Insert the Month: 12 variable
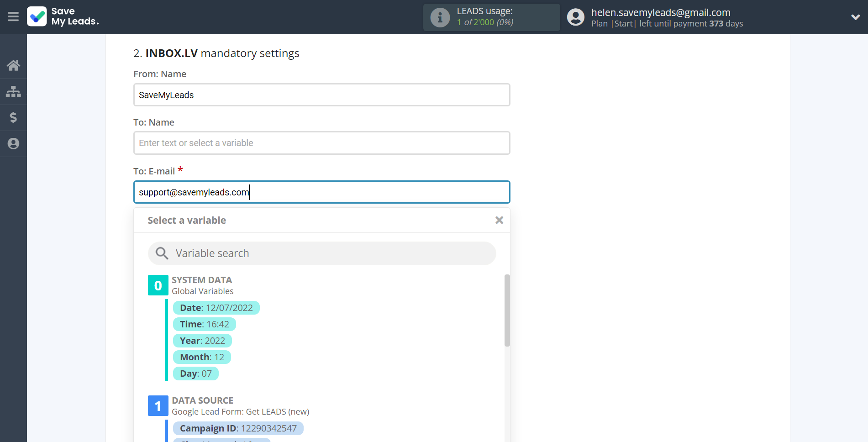 click(x=202, y=357)
